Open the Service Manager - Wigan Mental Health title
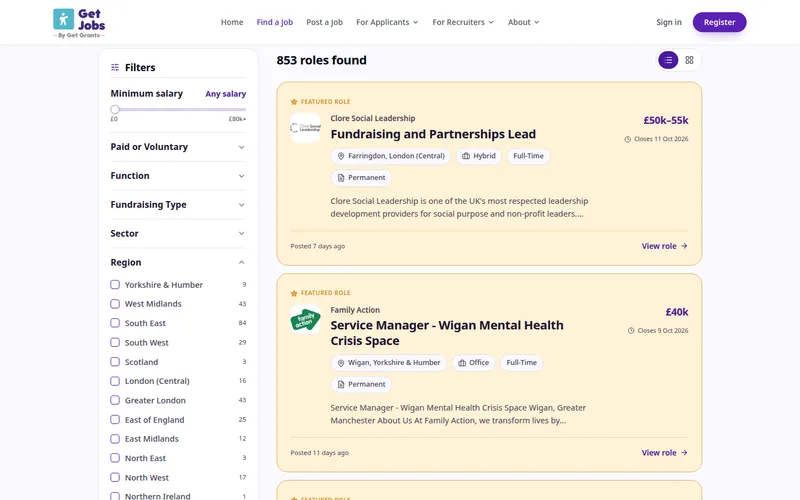Viewport: 800px width, 500px height. 447,333
